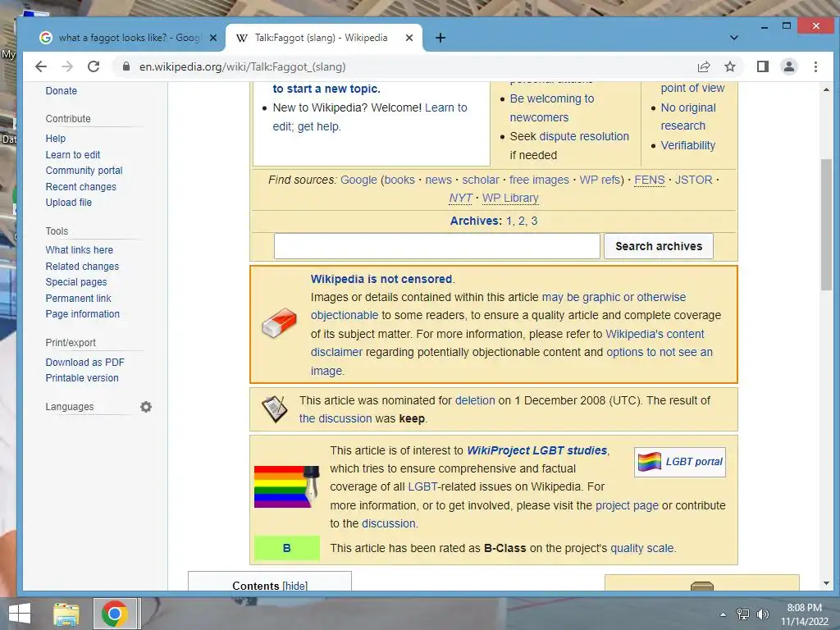The image size is (840, 630).
Task: Show hidden tray icons arrow
Action: [723, 614]
